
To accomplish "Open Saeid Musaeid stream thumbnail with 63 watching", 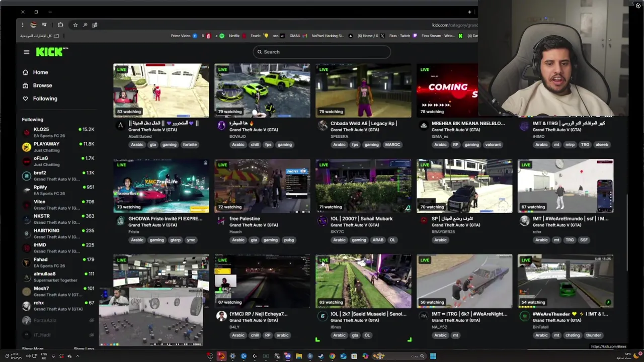I will pos(363,281).
